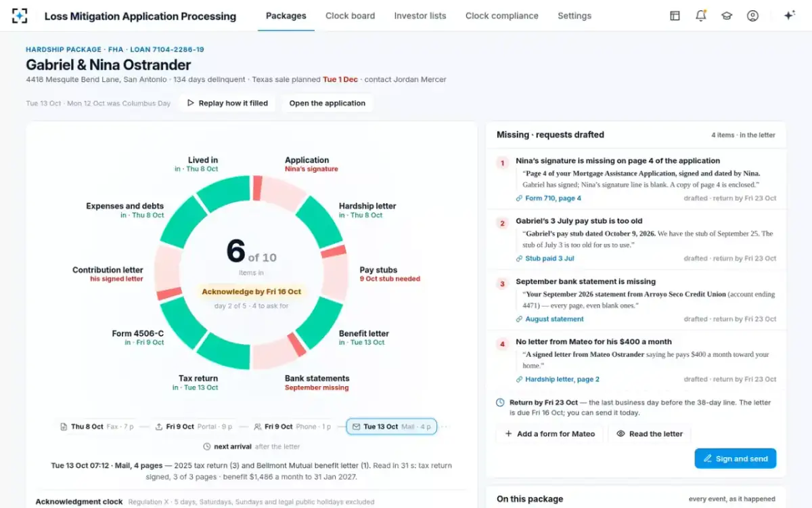Screen dimensions: 812x508
Task: Click Nina's signature is missing item title
Action: click(618, 161)
